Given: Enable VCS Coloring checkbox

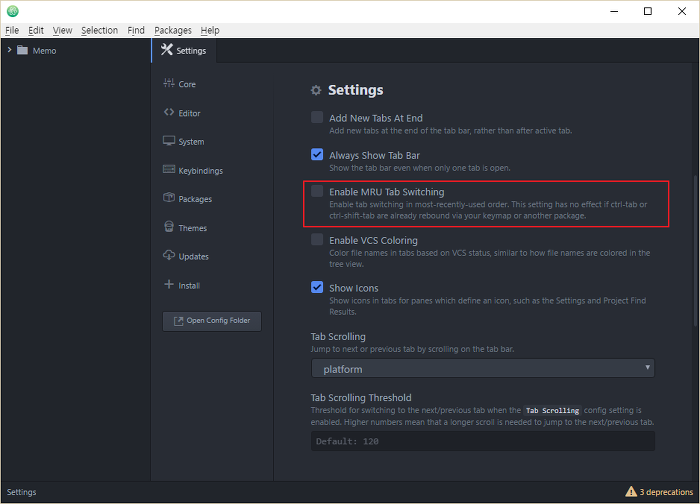Looking at the screenshot, I should tap(317, 239).
